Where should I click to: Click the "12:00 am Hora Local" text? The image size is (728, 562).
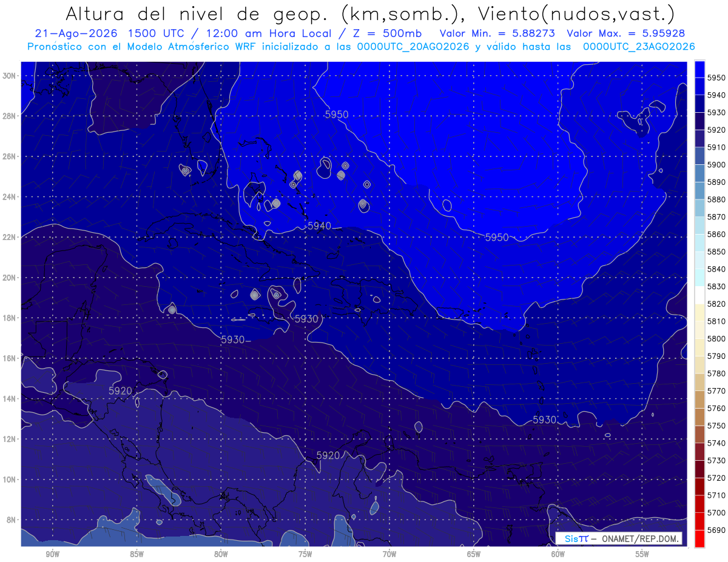[270, 33]
